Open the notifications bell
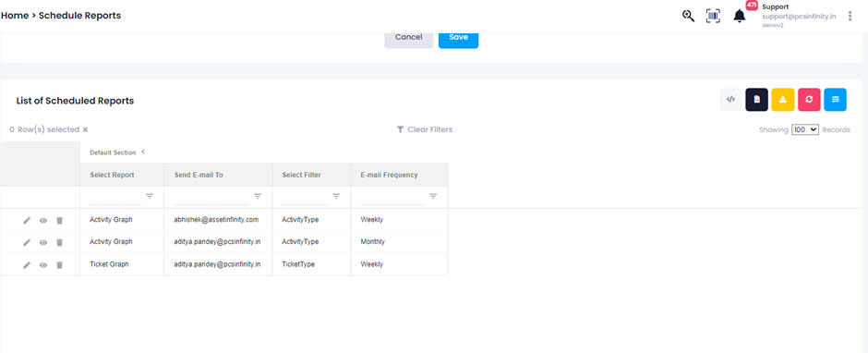This screenshot has width=868, height=353. 740,16
